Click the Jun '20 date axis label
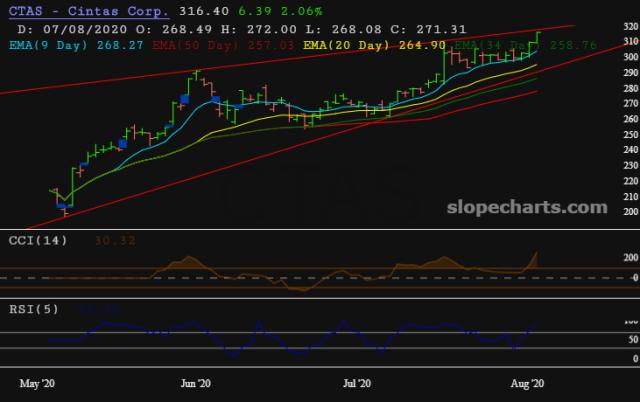This screenshot has width=640, height=402. point(195,382)
